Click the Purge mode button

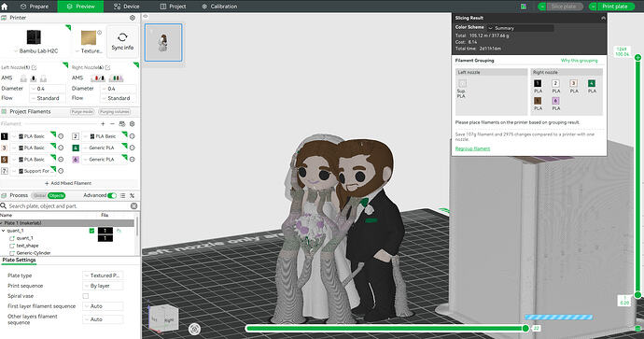[x=82, y=112]
